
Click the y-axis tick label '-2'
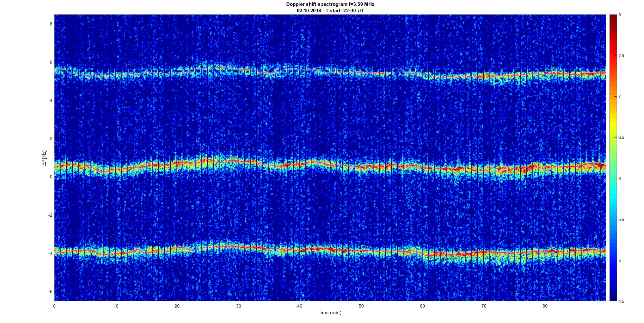(x=50, y=215)
